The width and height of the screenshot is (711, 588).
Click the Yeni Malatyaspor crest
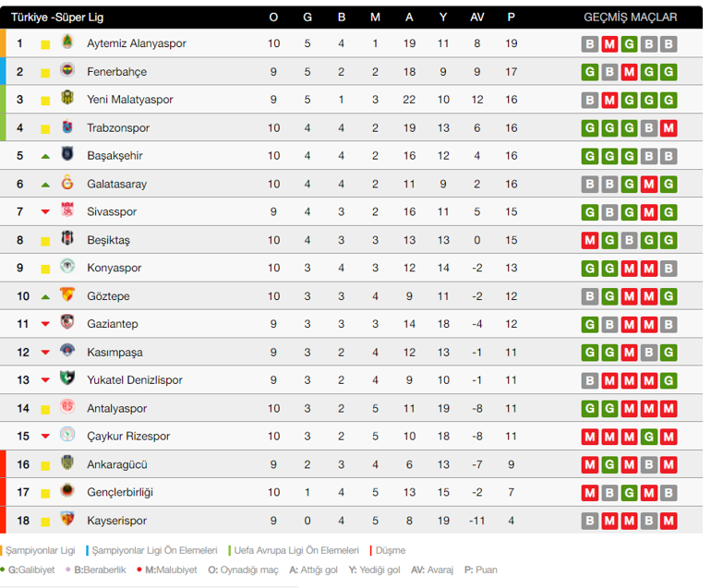pos(66,100)
